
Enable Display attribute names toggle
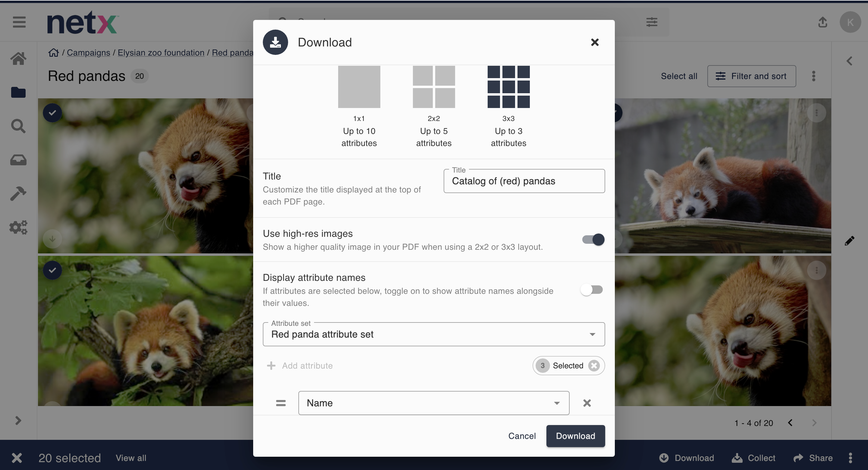pyautogui.click(x=592, y=290)
